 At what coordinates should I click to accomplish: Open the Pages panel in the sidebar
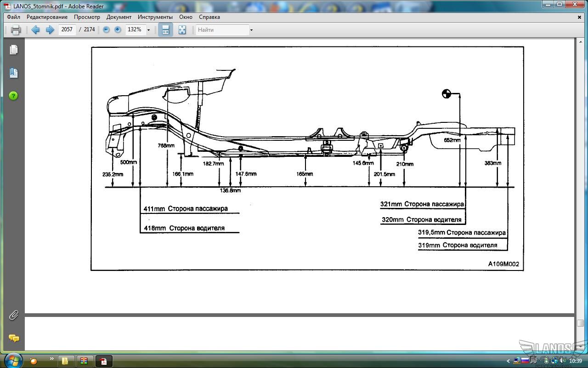click(x=14, y=50)
